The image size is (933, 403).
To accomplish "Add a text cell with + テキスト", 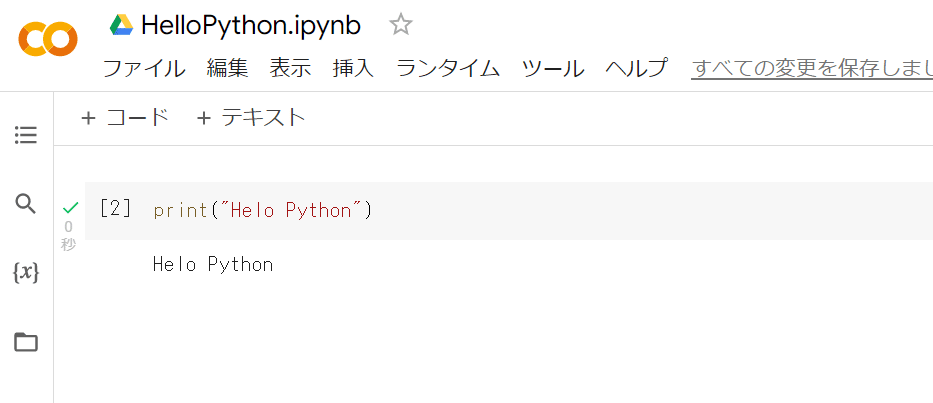I will [x=251, y=118].
